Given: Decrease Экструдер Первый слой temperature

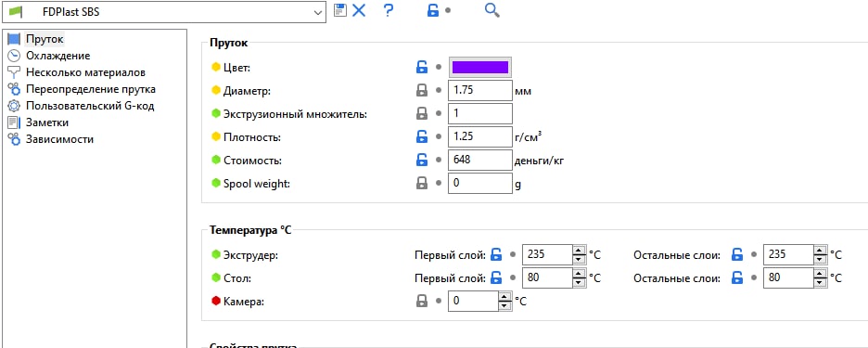Looking at the screenshot, I should click(x=579, y=260).
